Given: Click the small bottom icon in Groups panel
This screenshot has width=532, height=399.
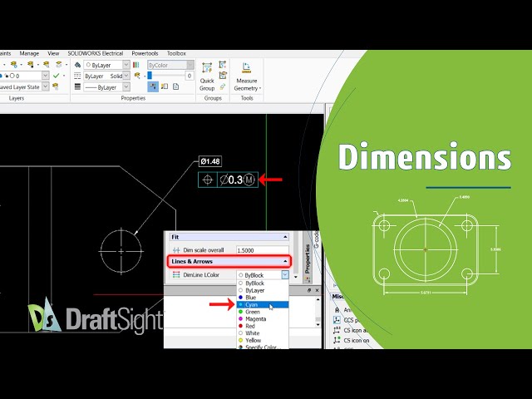Looking at the screenshot, I should click(223, 86).
